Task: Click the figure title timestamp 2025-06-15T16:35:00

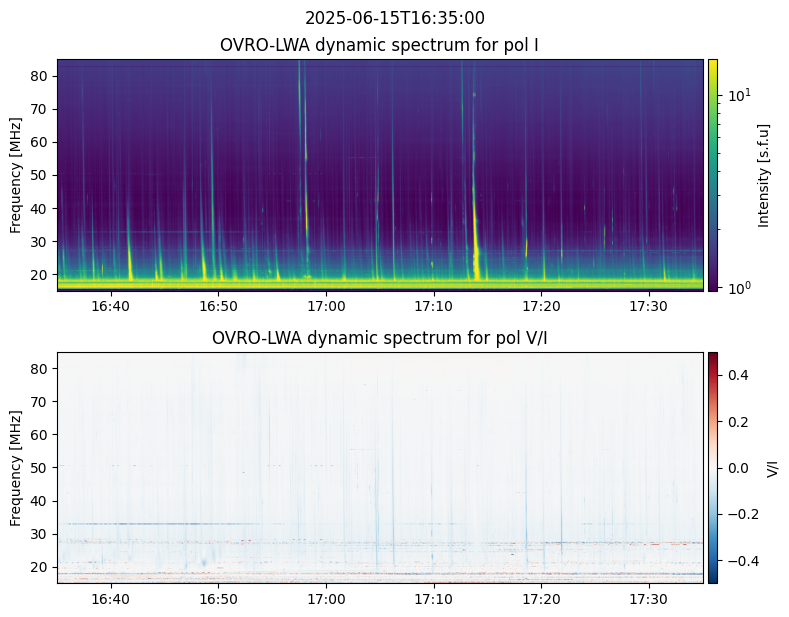Action: click(x=394, y=18)
